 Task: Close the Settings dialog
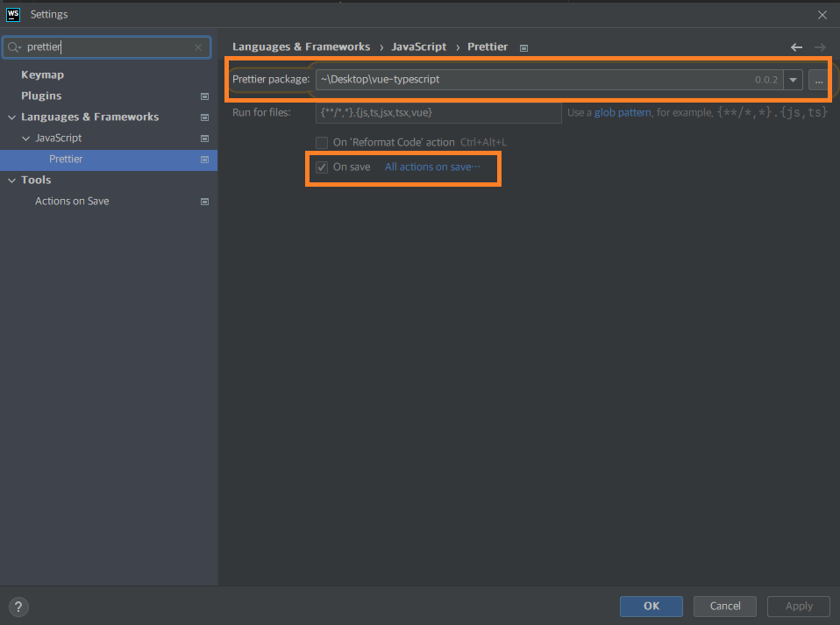coord(822,15)
